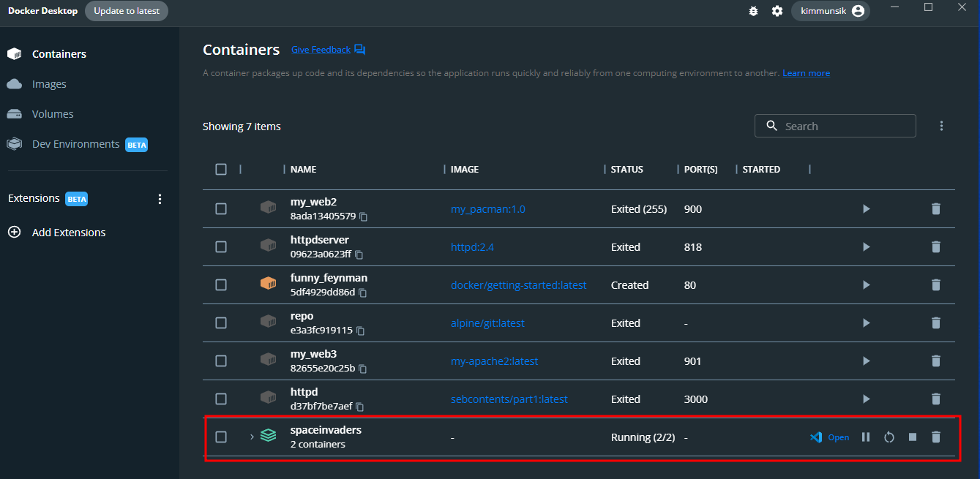This screenshot has height=479, width=980.
Task: Copy the httpdserver container ID
Action: 359,255
